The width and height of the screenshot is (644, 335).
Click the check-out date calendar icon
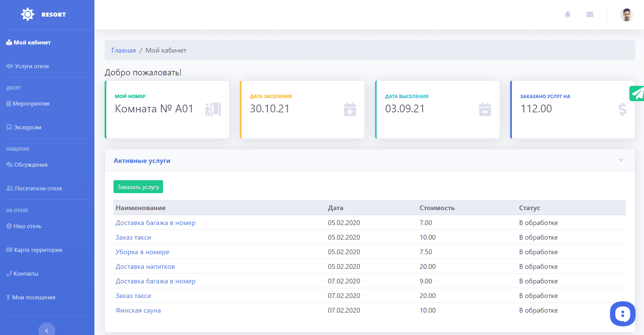click(485, 109)
